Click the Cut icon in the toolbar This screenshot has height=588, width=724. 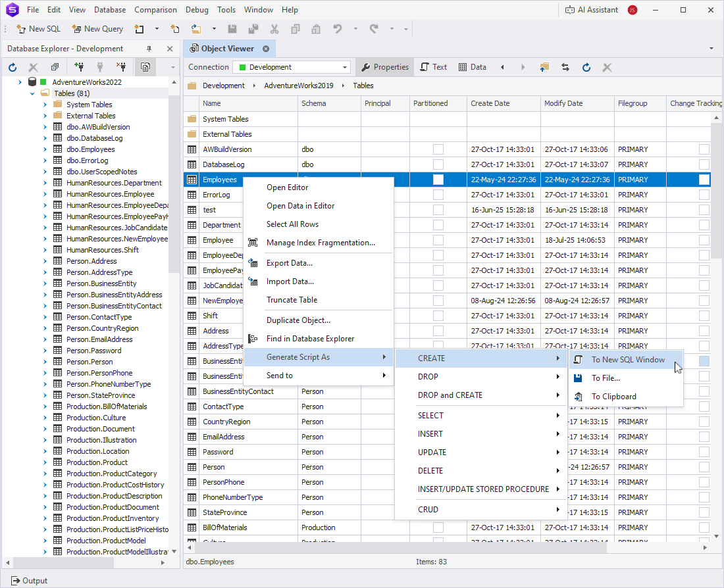pyautogui.click(x=273, y=29)
